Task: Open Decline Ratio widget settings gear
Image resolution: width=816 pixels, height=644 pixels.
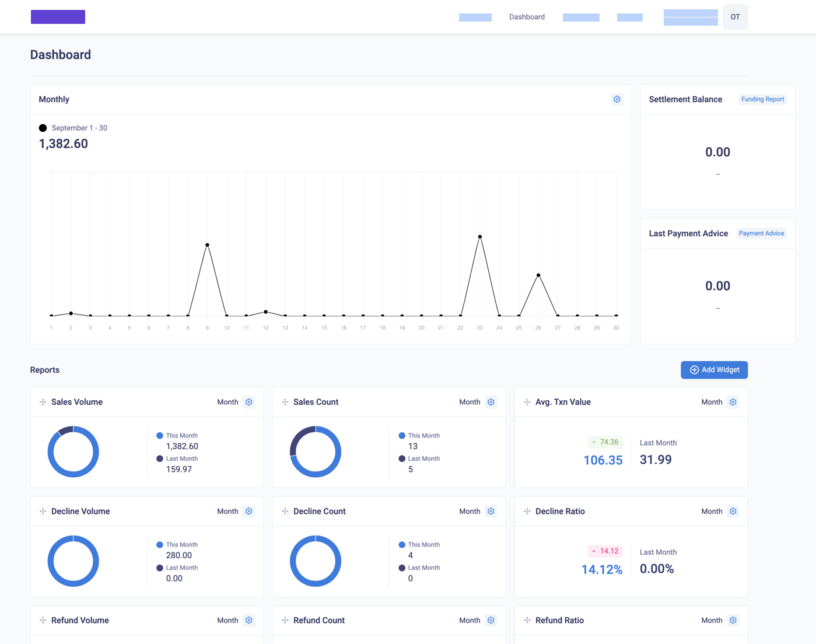Action: pos(733,511)
